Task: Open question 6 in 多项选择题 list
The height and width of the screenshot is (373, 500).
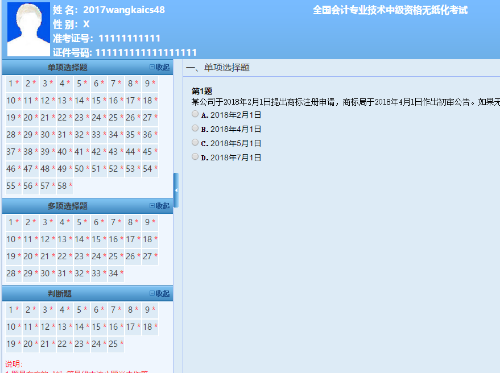Action: tap(99, 222)
